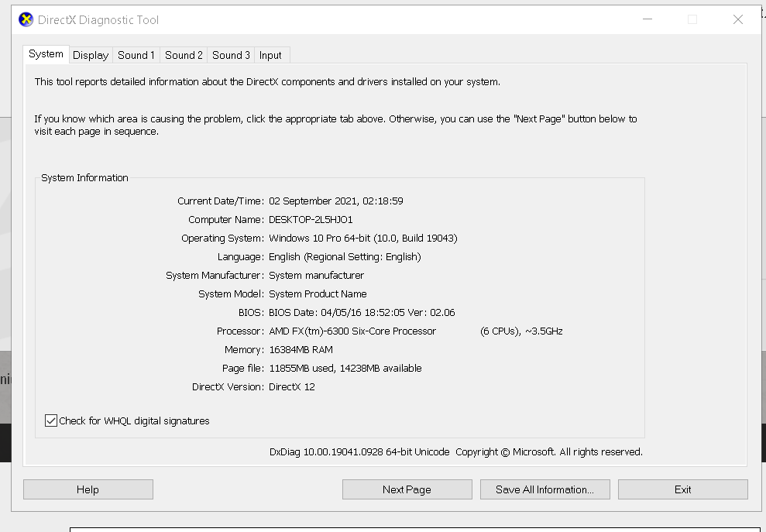
Task: Click the AMD FX(tm)-6300 processor text
Action: click(x=352, y=331)
